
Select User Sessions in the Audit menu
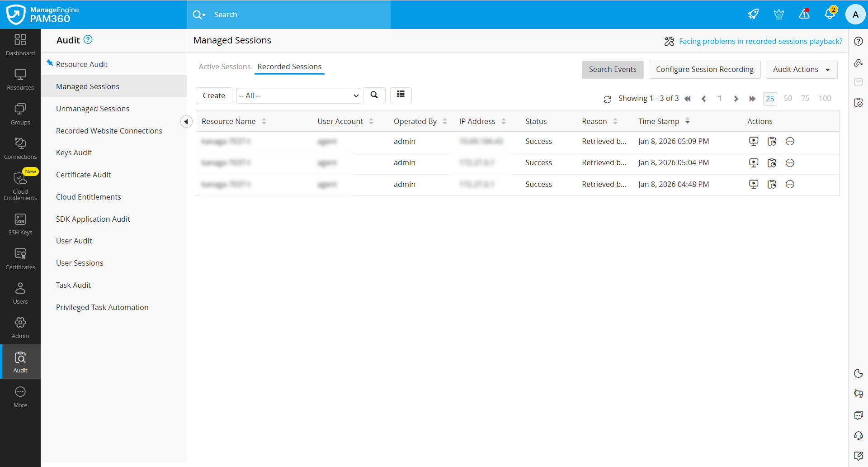(x=80, y=263)
